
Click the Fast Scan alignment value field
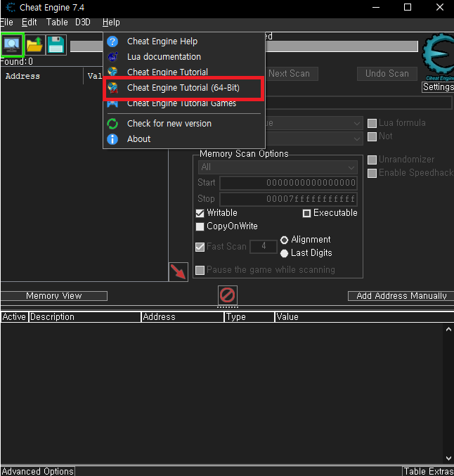(x=264, y=246)
